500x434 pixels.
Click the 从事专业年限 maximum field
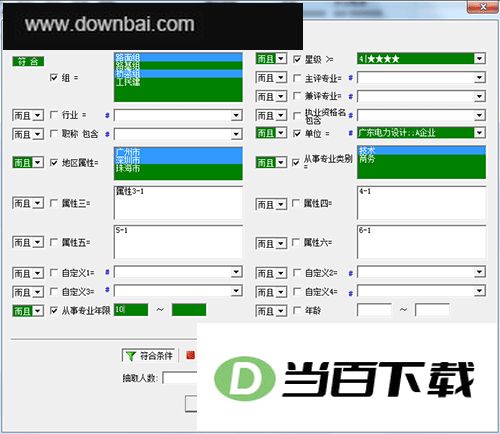(x=189, y=310)
